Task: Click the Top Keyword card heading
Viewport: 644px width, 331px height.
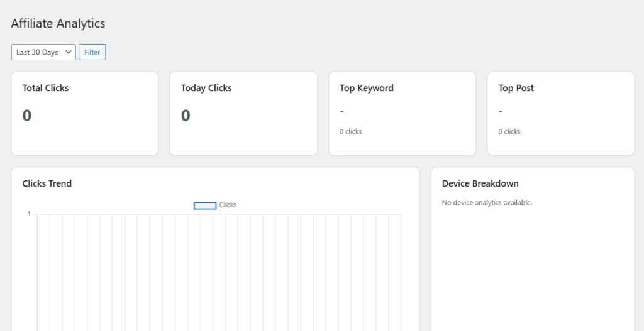Action: [367, 88]
